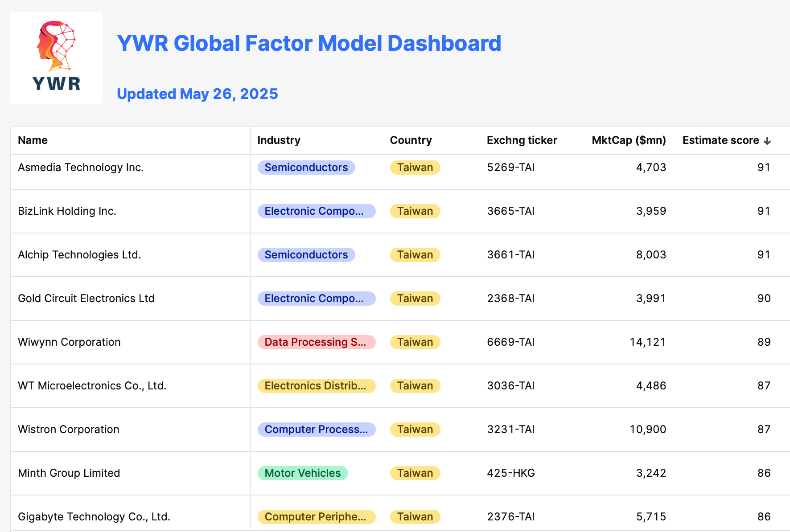This screenshot has width=790, height=532.
Task: Click the Electronics Distrib... industry tag
Action: coord(317,386)
